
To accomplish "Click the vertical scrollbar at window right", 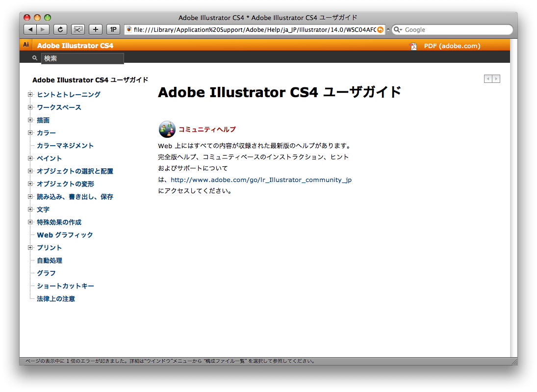I will tap(514, 198).
